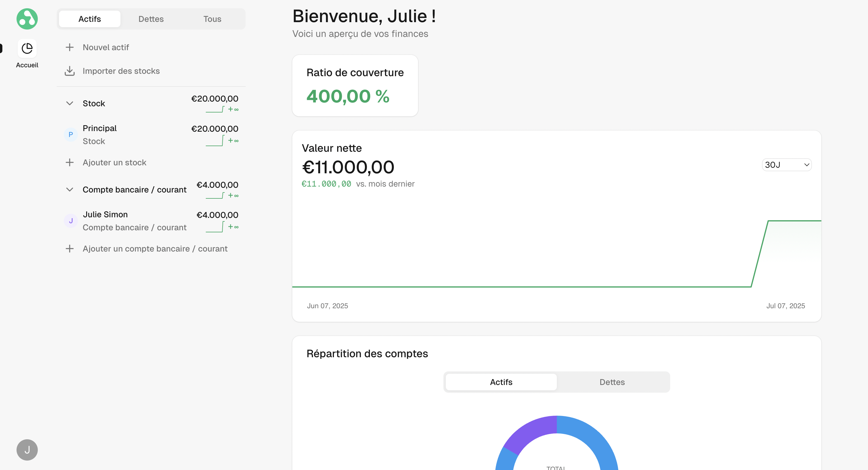This screenshot has width=868, height=470.
Task: Click the Julie Simon €4.000,00 balance
Action: click(x=217, y=215)
